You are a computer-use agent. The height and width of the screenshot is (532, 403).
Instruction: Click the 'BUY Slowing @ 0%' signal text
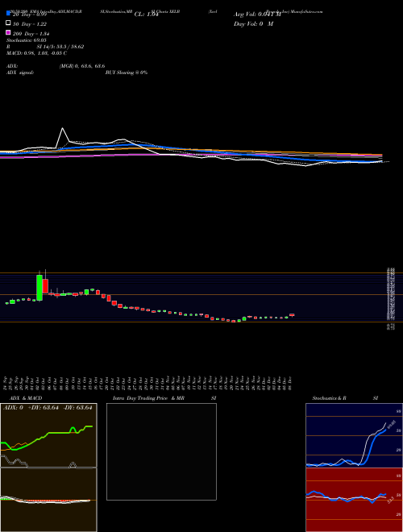(127, 73)
